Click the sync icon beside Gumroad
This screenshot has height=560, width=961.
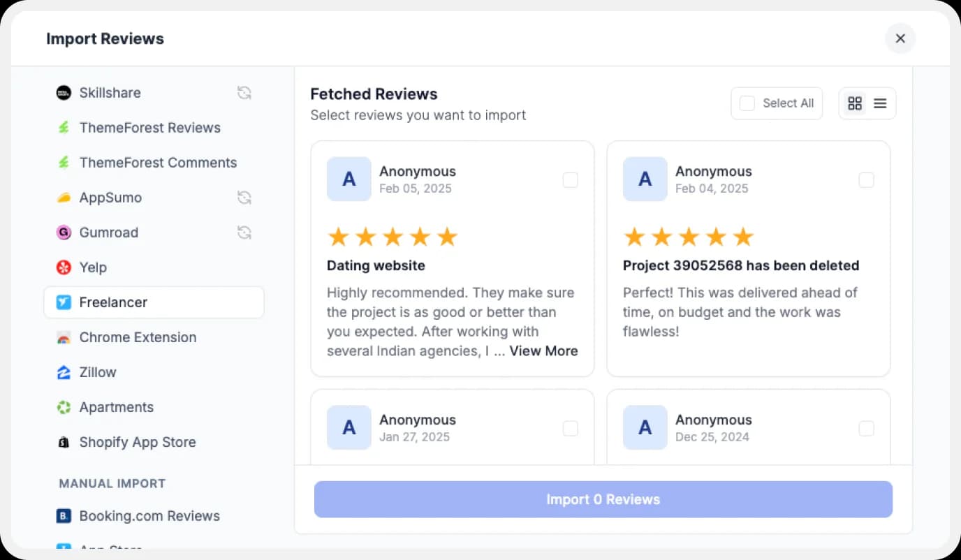(x=244, y=233)
